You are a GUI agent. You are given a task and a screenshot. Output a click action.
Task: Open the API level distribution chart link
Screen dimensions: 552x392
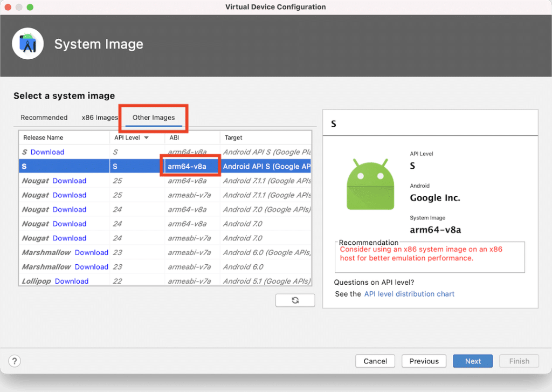pyautogui.click(x=409, y=294)
